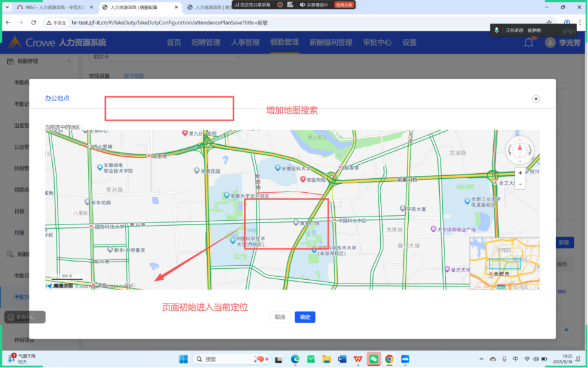The width and height of the screenshot is (588, 368).
Task: Select the 安徽医科大学 school marker
Action: pyautogui.click(x=278, y=167)
